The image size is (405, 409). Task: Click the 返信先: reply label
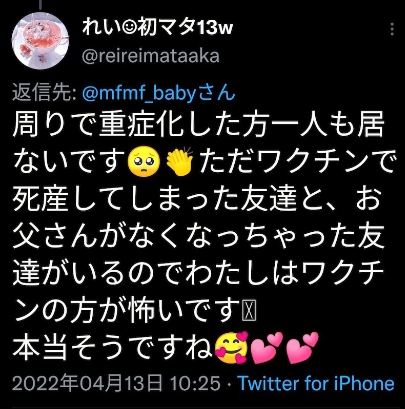pyautogui.click(x=45, y=93)
